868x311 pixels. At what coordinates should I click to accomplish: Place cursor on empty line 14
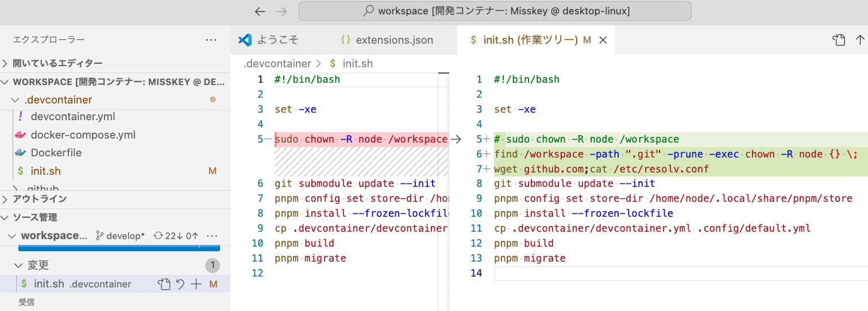point(680,273)
